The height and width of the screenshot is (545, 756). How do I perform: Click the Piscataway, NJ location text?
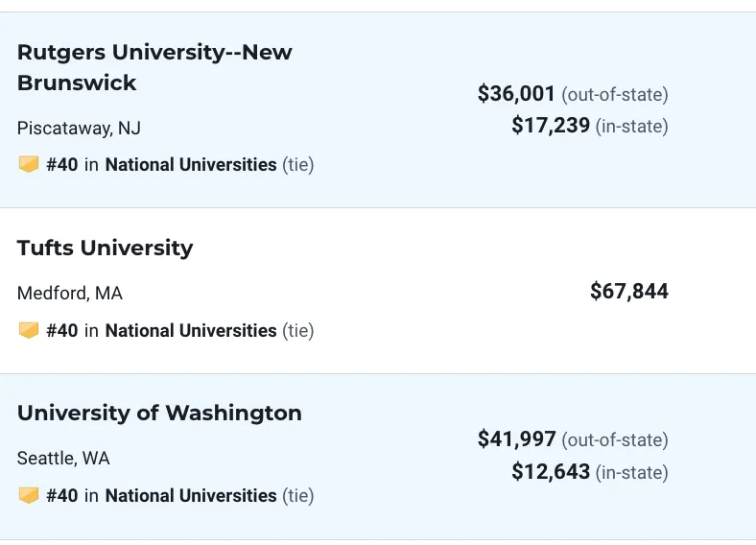[79, 129]
